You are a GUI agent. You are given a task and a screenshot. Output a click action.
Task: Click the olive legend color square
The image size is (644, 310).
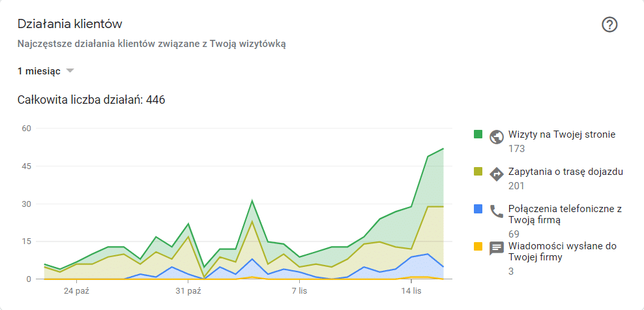pyautogui.click(x=478, y=172)
